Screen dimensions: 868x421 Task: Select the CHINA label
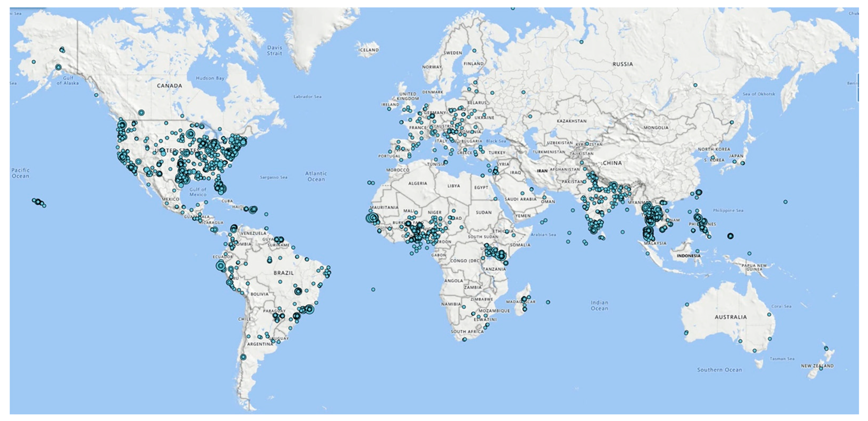[612, 163]
